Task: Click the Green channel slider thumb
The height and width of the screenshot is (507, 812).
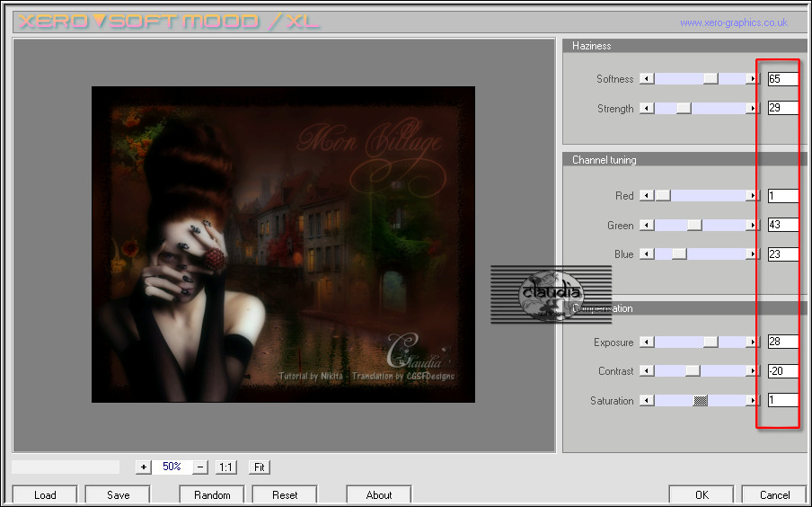Action: coord(694,225)
